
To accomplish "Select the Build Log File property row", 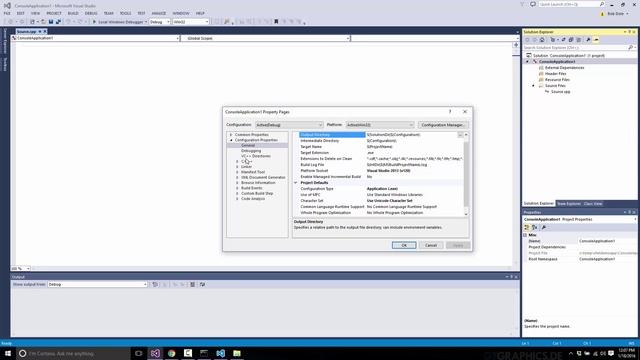I will pos(381,164).
